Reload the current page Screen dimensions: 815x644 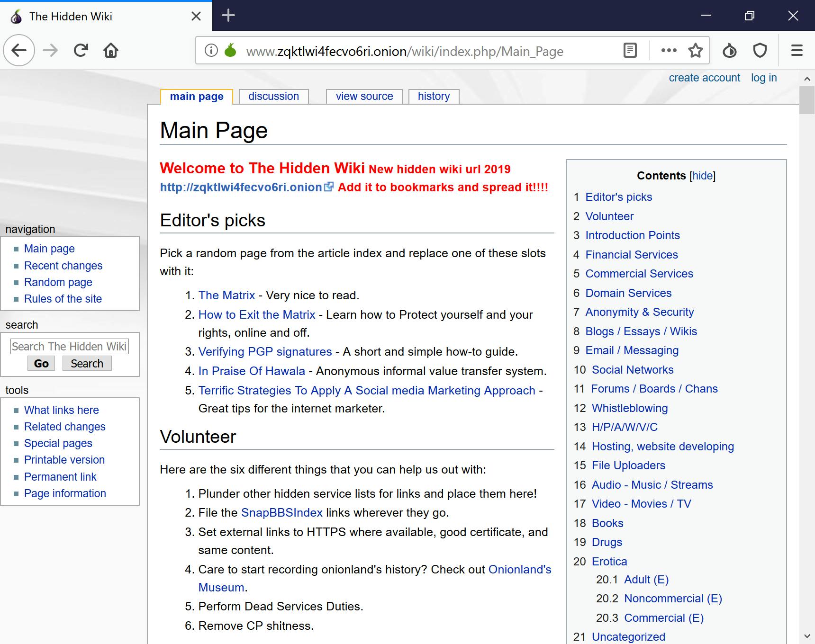[81, 50]
